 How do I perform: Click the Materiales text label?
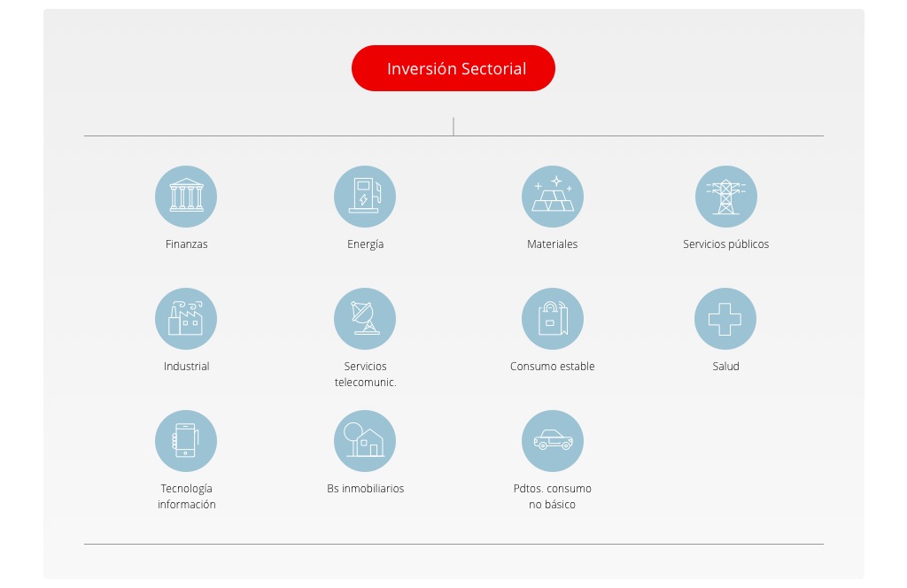553,244
